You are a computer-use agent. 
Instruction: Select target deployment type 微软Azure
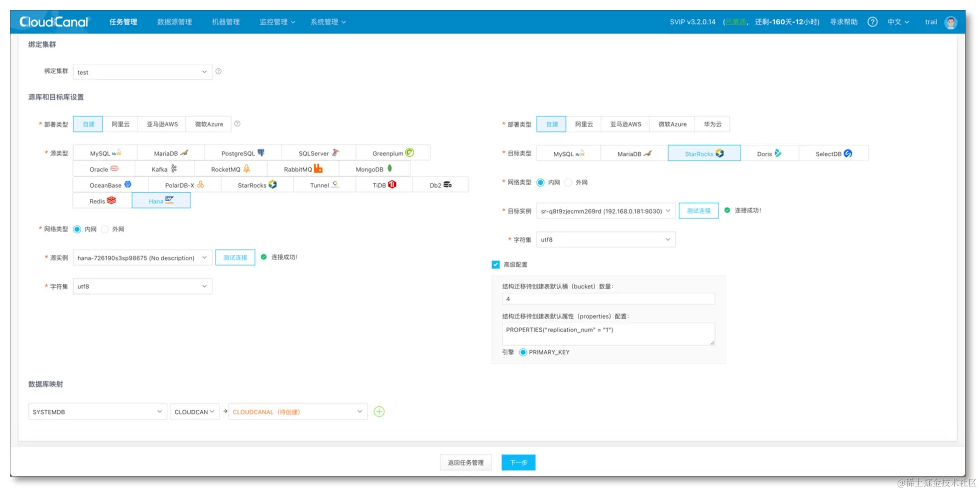coord(673,124)
